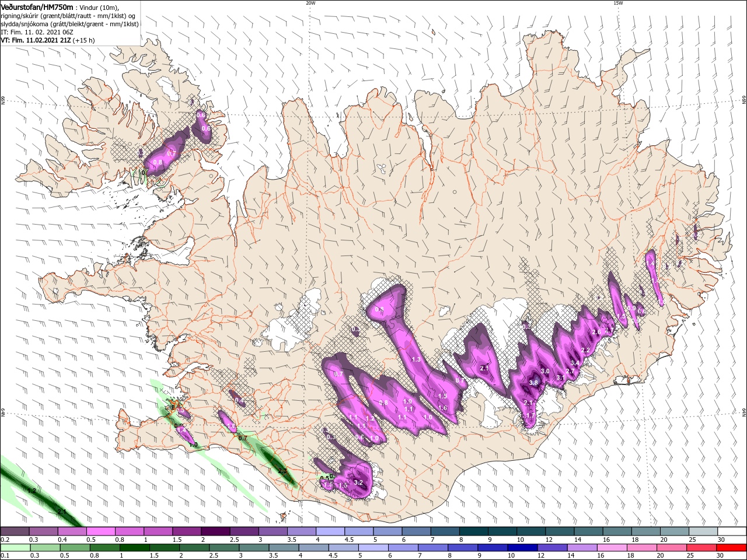The image size is (747, 560).
Task: Click the 'VT: Fim. 11.02.2021 21Z (+15 h)' line
Action: pos(47,40)
